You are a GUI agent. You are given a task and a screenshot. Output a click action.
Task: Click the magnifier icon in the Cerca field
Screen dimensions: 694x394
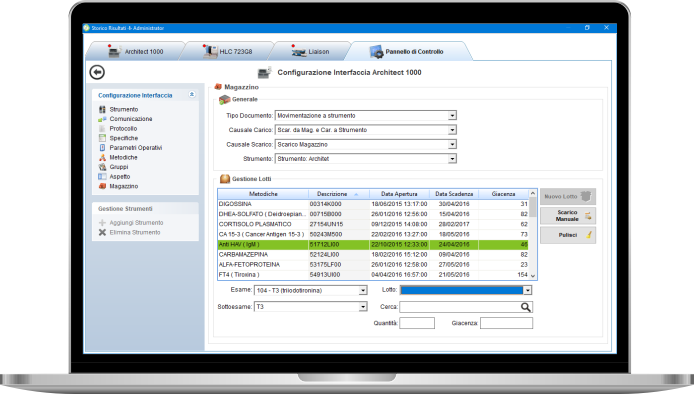525,307
